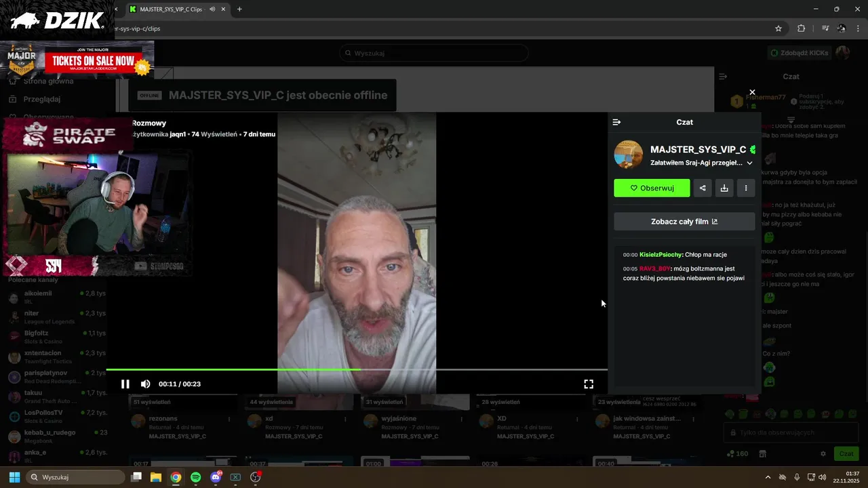Open the MAJSTER_SYS_VIP_C channel name link
The width and height of the screenshot is (868, 488).
698,149
